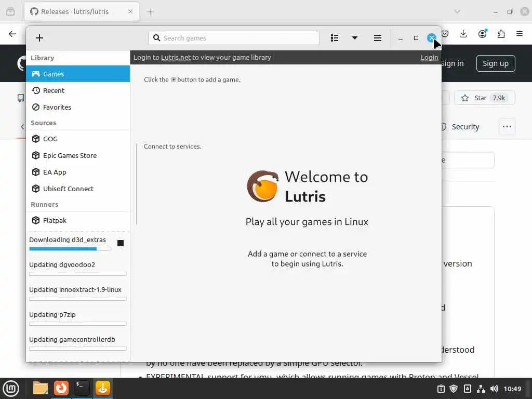Click the clock showing 10:49

click(512, 389)
